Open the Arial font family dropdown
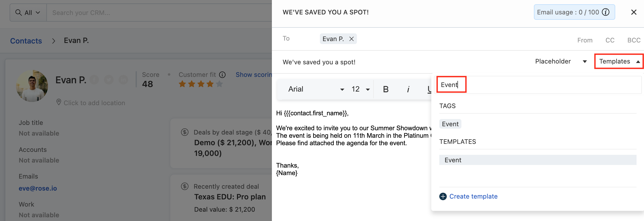The height and width of the screenshot is (221, 644). click(x=316, y=89)
